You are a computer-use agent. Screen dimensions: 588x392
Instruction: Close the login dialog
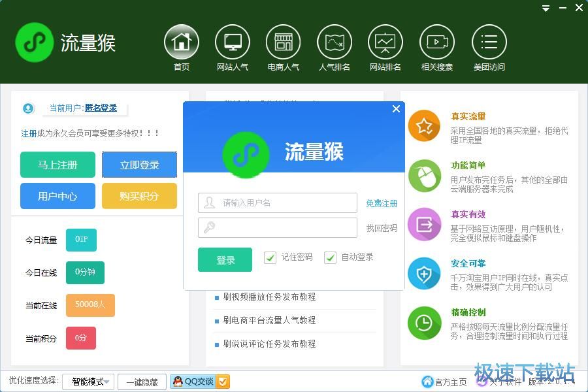[396, 109]
